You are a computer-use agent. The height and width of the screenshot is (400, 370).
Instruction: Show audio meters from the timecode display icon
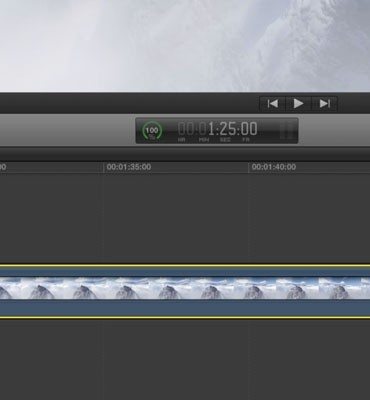pos(287,131)
